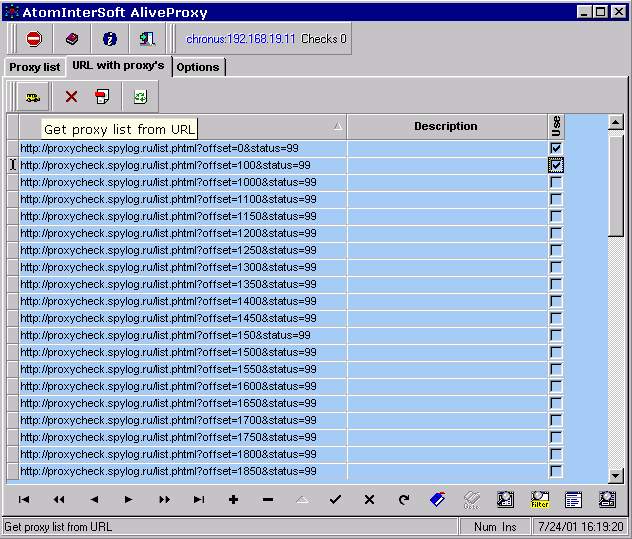This screenshot has width=632, height=539.
Task: Click the red document delete-all icon
Action: pos(102,97)
